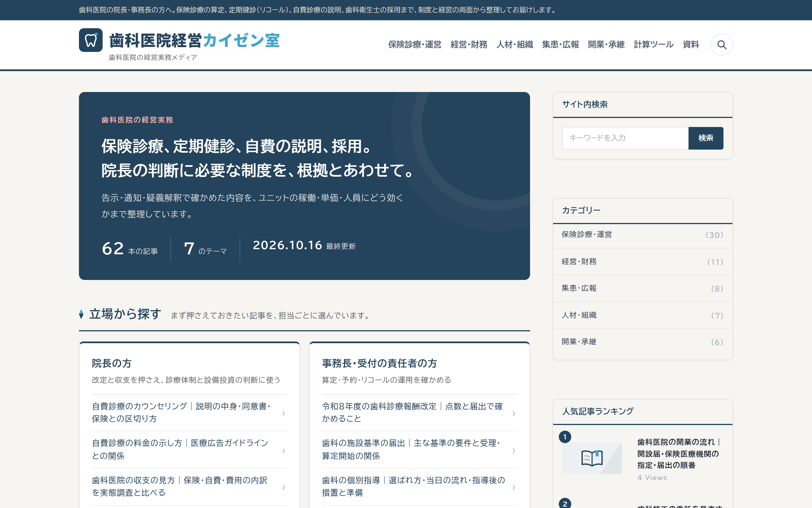This screenshot has height=508, width=812.
Task: Click the 立場から探す section heading
Action: click(125, 314)
